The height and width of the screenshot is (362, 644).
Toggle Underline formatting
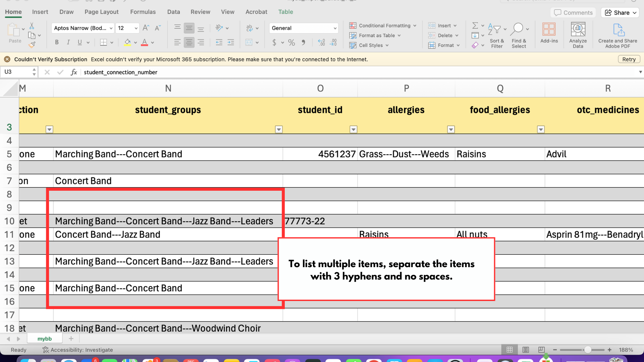pyautogui.click(x=80, y=42)
